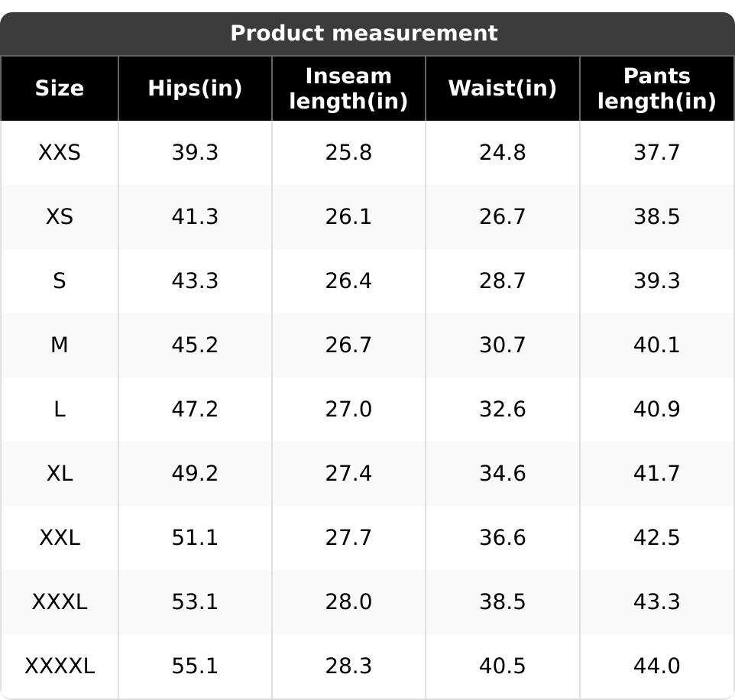Screen dimensions: 735x700
Task: Click waist value 34.6 in XL row
Action: 503,474
